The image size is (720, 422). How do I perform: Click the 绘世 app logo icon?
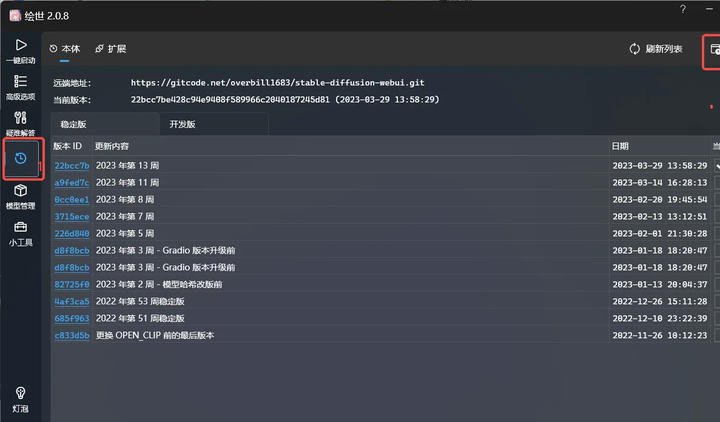[x=15, y=16]
